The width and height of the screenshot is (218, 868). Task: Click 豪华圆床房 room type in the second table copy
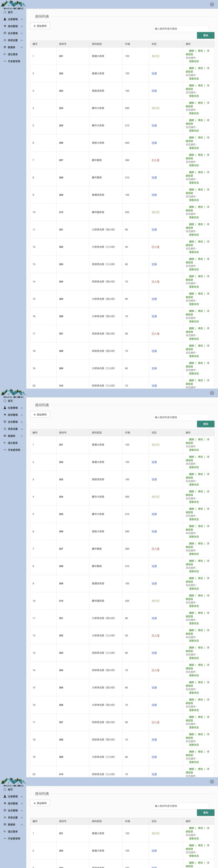point(98,601)
